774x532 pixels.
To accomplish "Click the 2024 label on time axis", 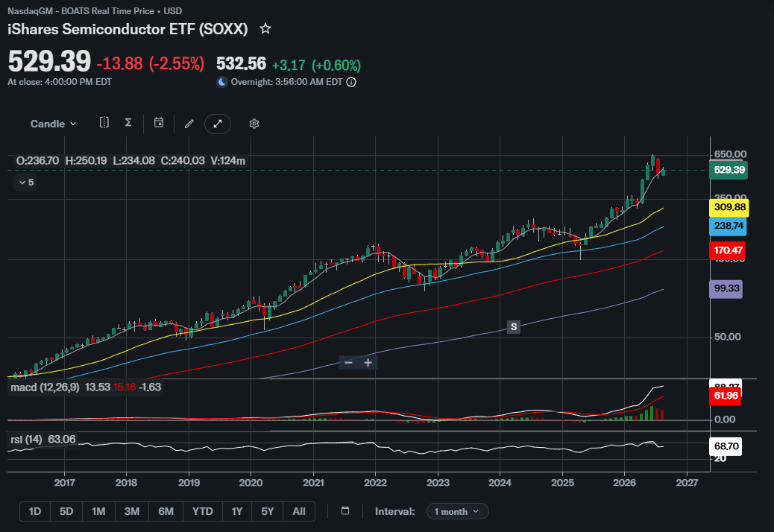I will coord(500,483).
